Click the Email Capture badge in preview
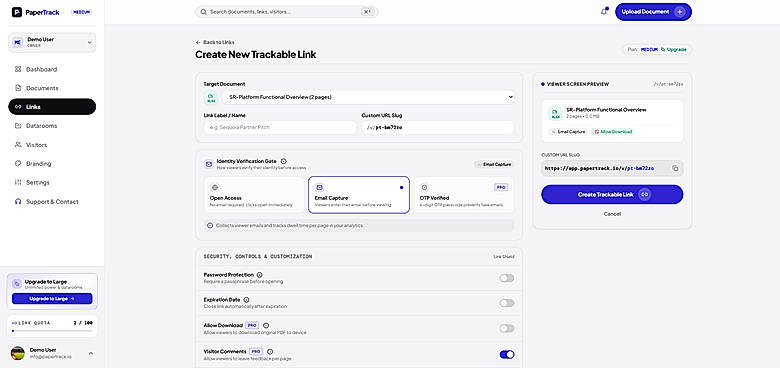 coord(569,132)
